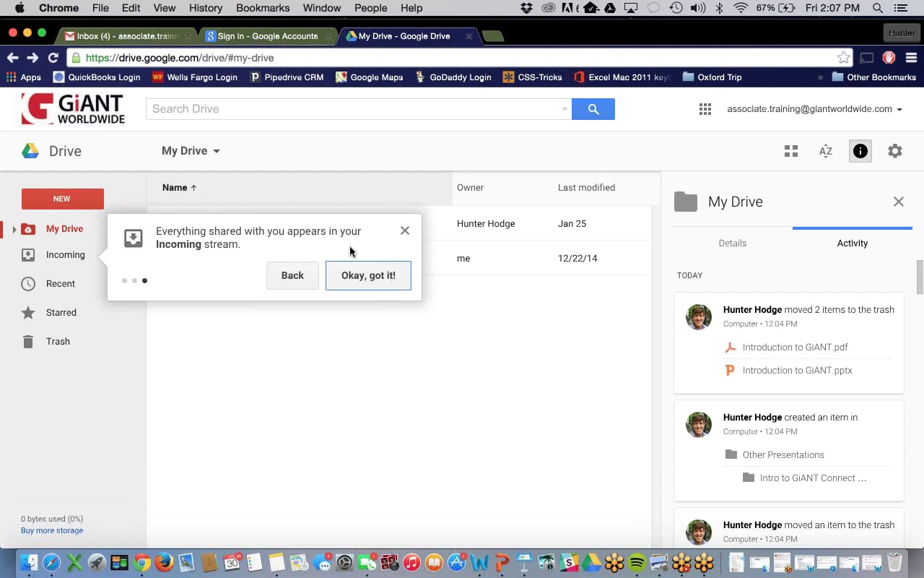Open CSS-Tricks bookmark
Image resolution: width=924 pixels, height=578 pixels.
click(x=533, y=77)
